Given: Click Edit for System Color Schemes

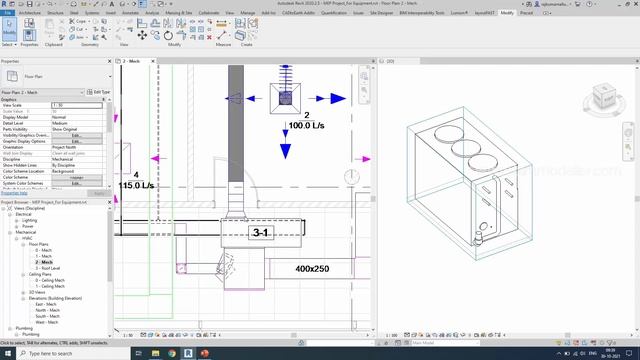Looking at the screenshot, I should click(77, 183).
